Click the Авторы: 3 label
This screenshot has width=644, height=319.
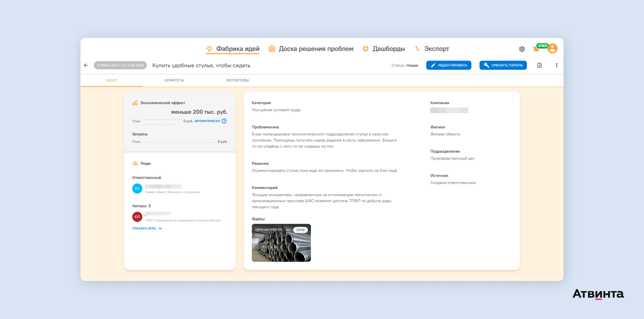141,206
